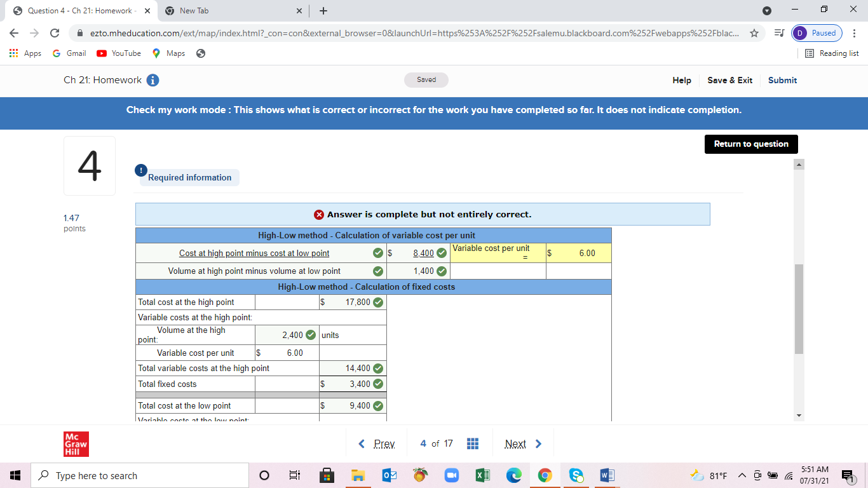
Task: Open Outlook from the taskbar
Action: click(389, 475)
